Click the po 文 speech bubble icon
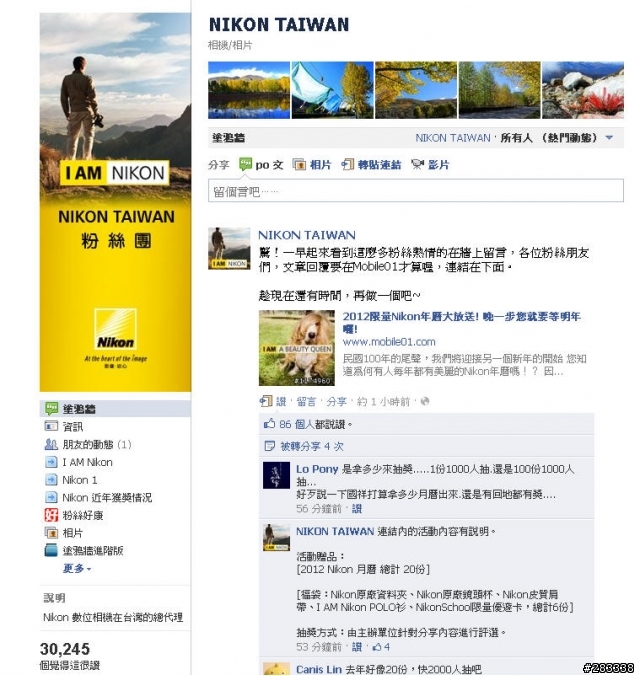This screenshot has width=640, height=676. (x=245, y=164)
